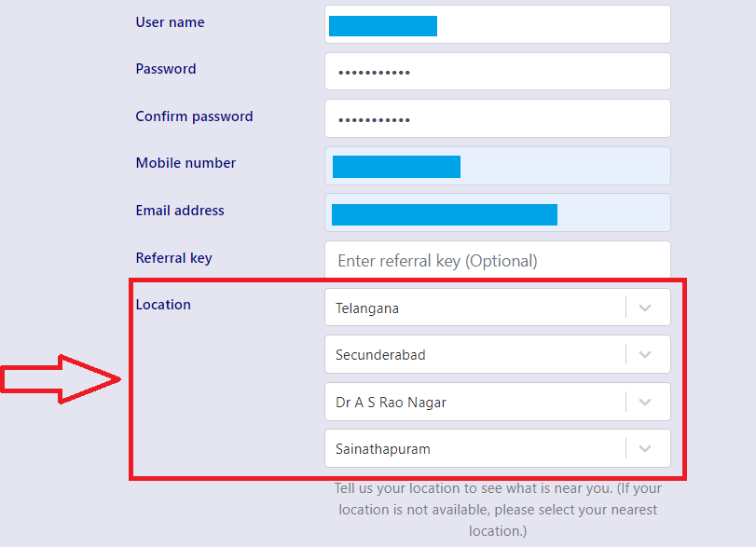
Task: Click the Mobile number label
Action: (186, 163)
